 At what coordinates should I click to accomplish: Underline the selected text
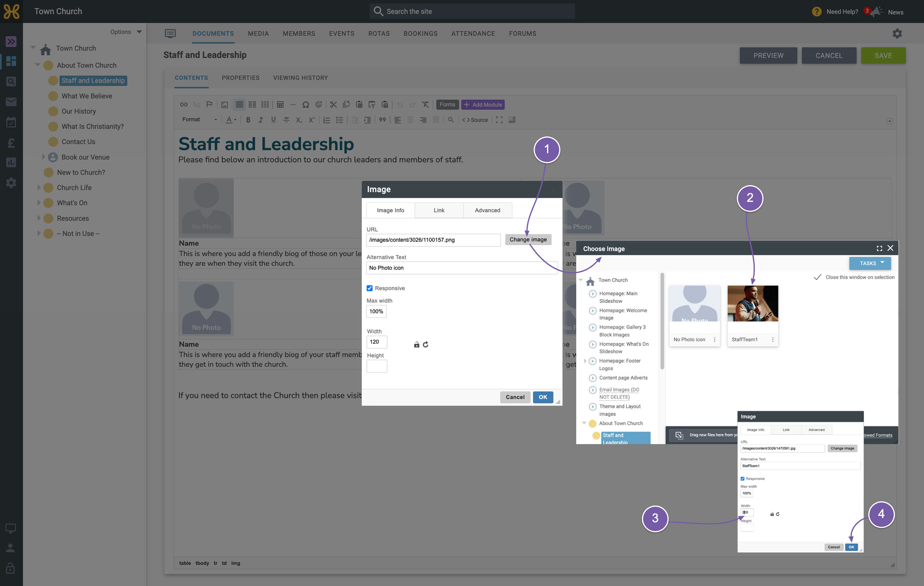point(274,120)
